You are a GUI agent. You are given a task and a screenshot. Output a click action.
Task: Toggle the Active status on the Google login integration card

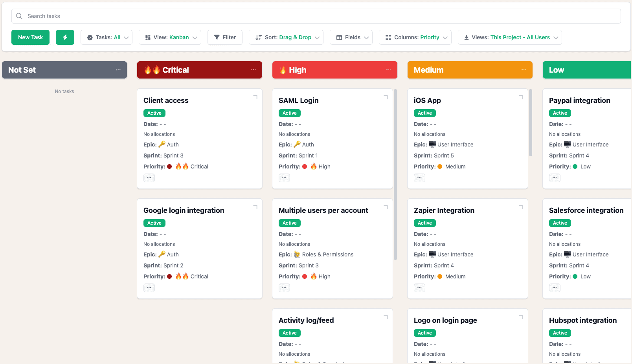tap(154, 223)
